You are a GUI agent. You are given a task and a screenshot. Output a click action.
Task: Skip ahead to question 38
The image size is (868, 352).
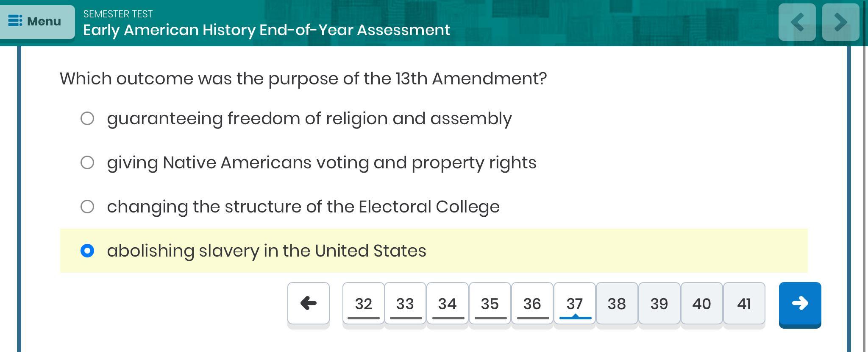pyautogui.click(x=617, y=304)
